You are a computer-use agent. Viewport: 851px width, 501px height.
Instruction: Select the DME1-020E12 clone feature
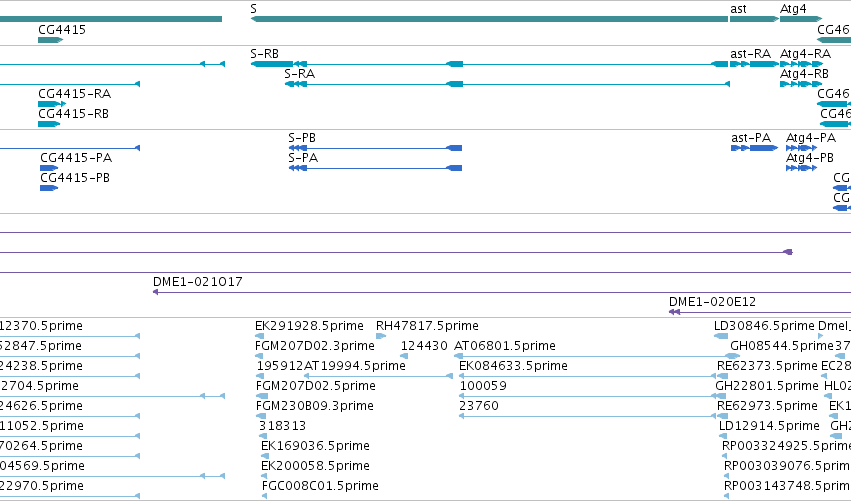(760, 312)
